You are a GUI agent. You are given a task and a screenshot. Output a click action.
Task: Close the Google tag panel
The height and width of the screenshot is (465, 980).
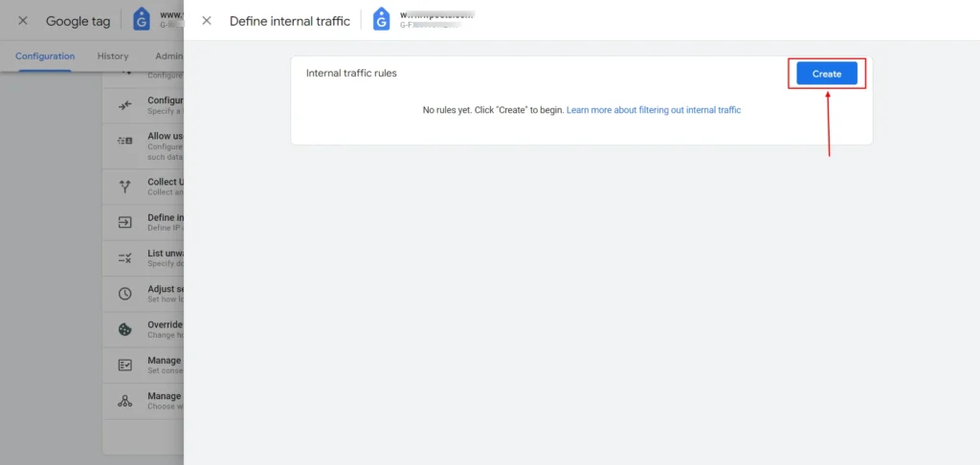(23, 21)
